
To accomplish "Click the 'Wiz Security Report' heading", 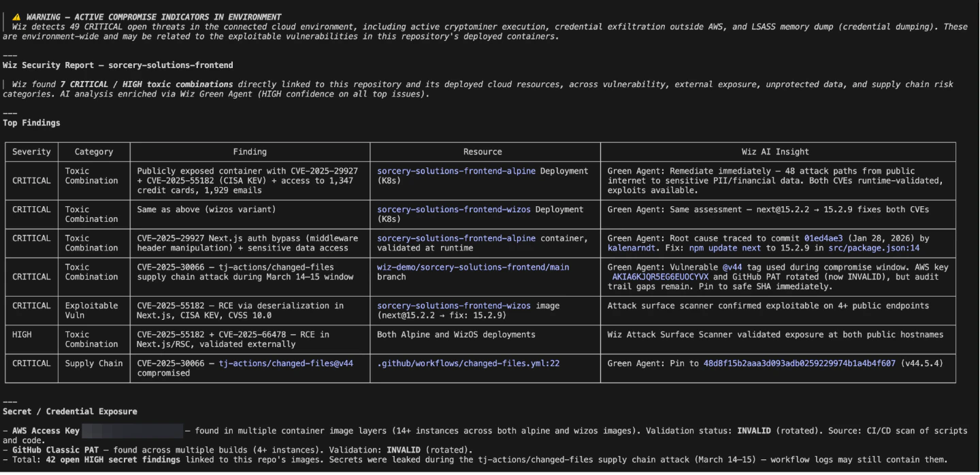I will pyautogui.click(x=118, y=65).
